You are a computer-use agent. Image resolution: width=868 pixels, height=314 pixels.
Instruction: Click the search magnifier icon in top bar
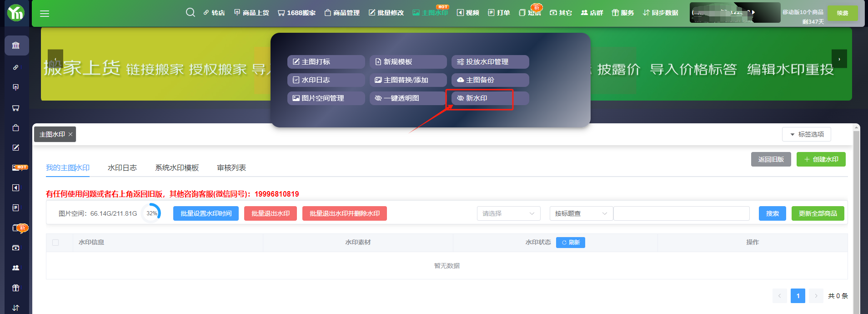[191, 12]
